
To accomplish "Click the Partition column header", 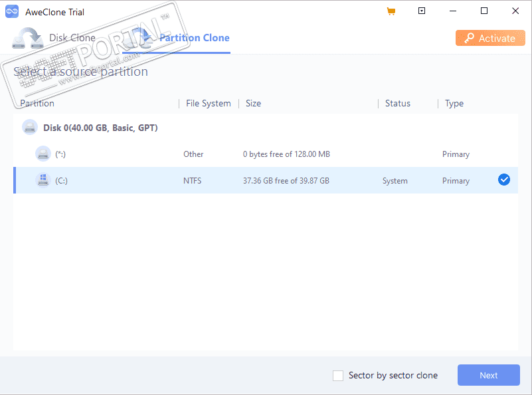I will [x=37, y=103].
